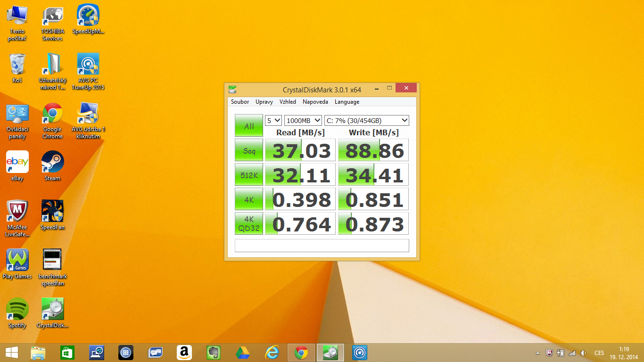Image resolution: width=644 pixels, height=362 pixels.
Task: Open the Windows Store taskbar icon
Action: point(67,353)
